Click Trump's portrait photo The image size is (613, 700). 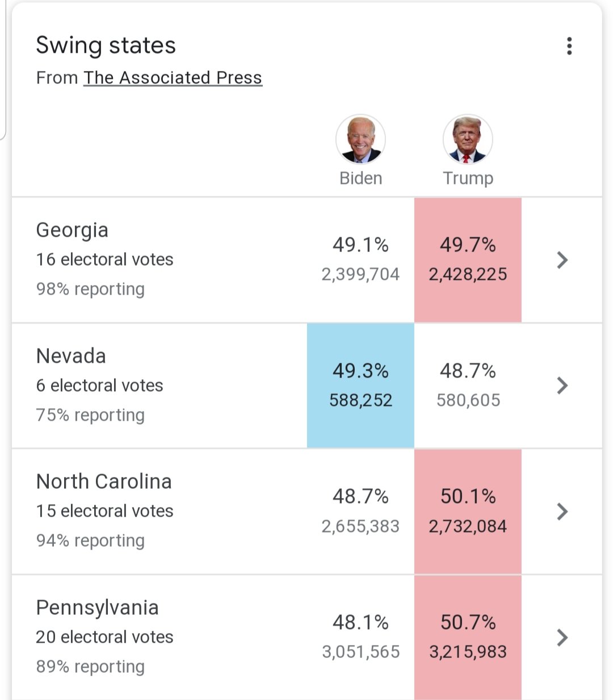pyautogui.click(x=468, y=139)
